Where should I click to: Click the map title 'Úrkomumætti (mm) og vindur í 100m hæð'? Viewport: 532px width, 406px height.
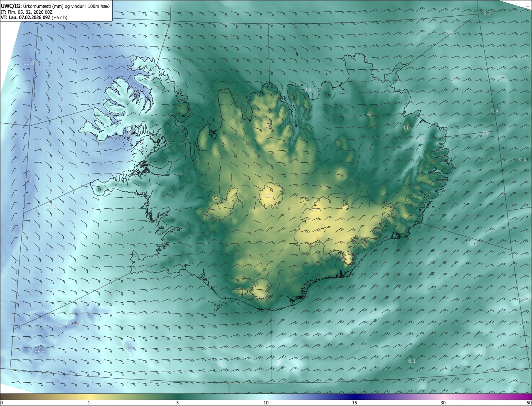67,6
